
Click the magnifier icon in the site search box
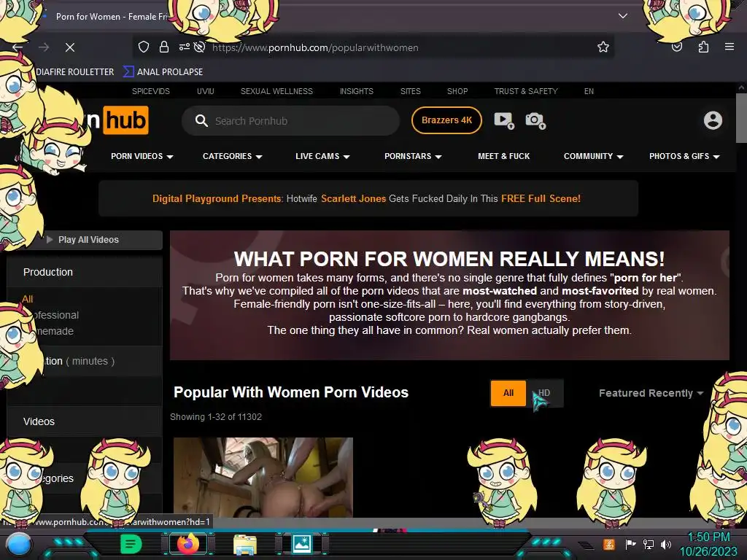click(x=201, y=120)
